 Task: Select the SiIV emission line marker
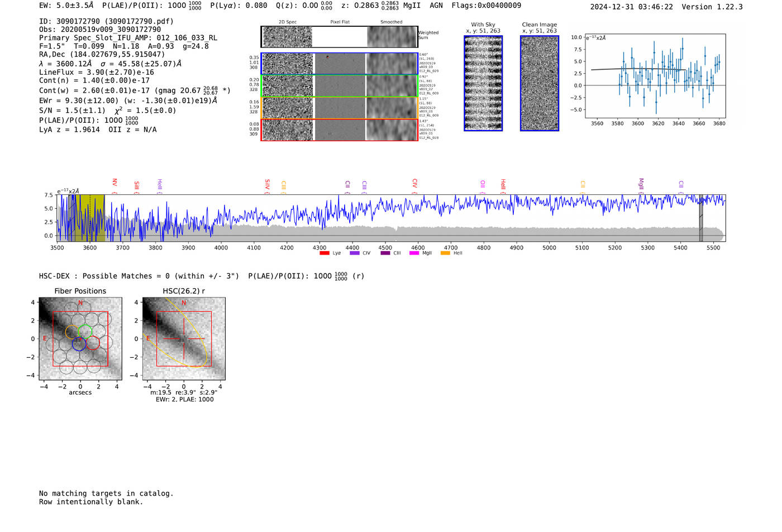coord(267,186)
